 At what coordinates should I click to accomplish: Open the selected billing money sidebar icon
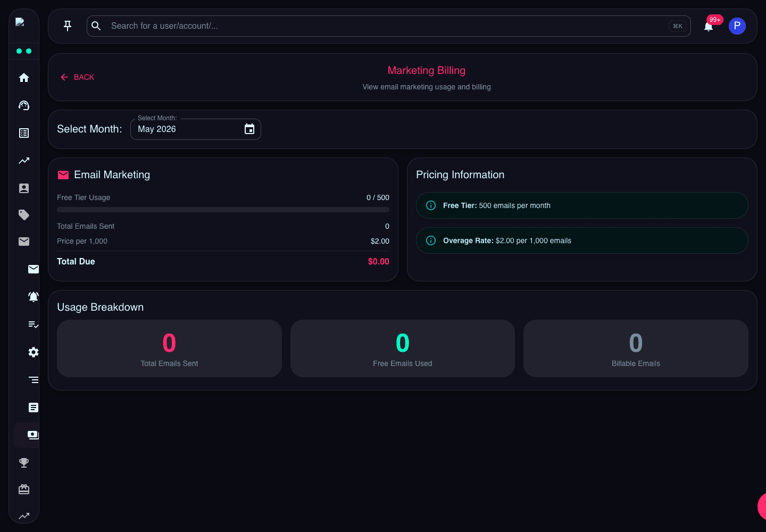pyautogui.click(x=33, y=435)
